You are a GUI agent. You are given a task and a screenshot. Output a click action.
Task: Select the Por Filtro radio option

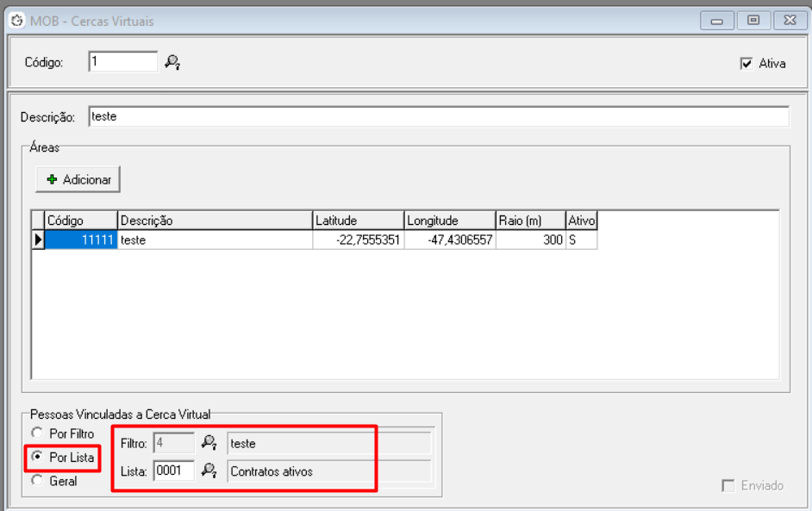click(36, 433)
